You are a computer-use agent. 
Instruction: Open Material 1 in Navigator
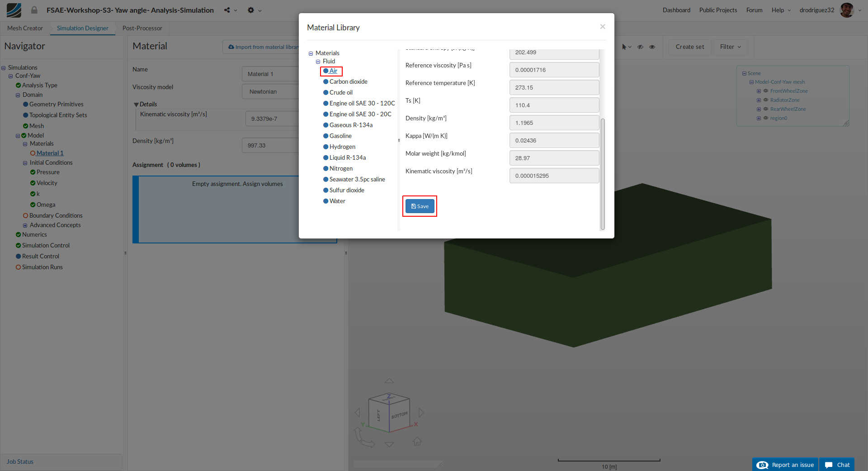coord(50,153)
